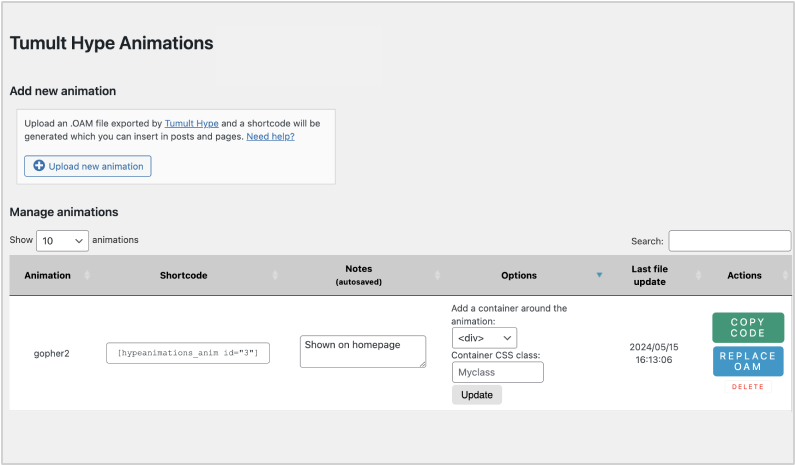This screenshot has height=465, width=795.
Task: Click the Notes textarea with Shown on homepage
Action: point(362,351)
